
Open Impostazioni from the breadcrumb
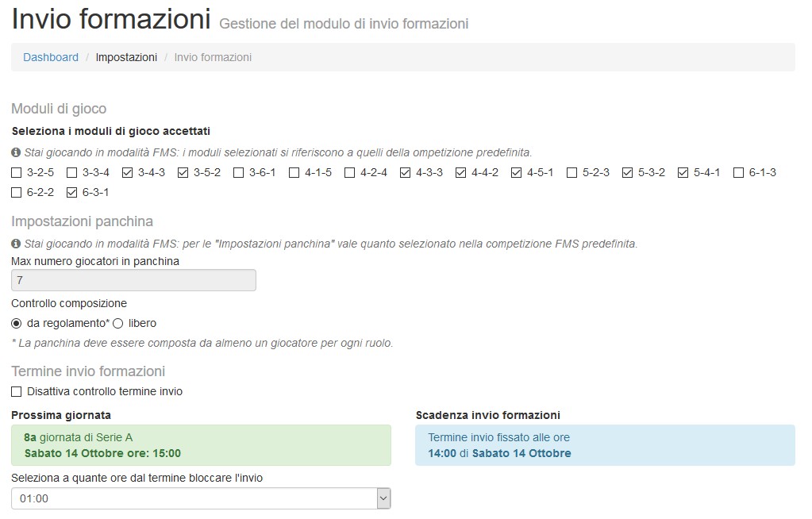point(126,57)
